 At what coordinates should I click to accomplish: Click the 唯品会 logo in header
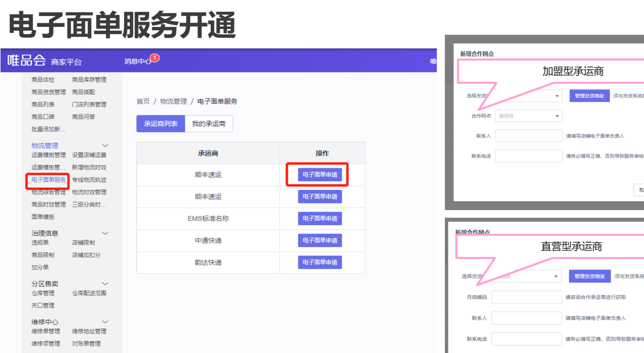coord(26,60)
